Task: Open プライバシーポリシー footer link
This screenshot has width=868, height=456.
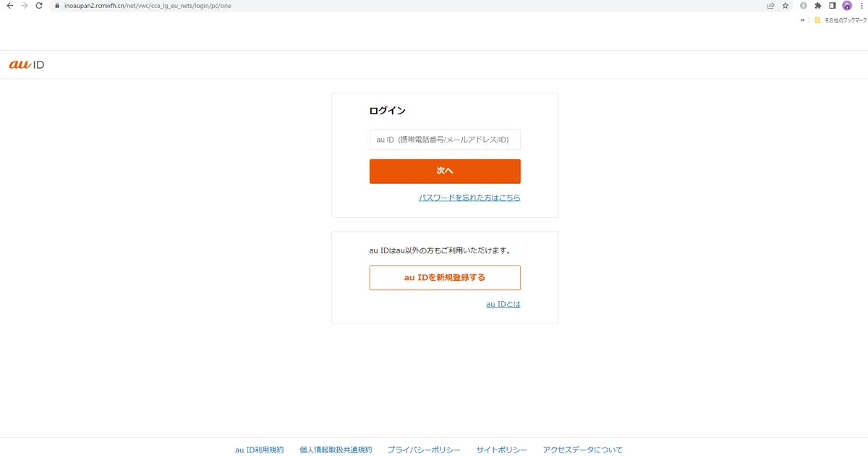Action: [x=424, y=450]
